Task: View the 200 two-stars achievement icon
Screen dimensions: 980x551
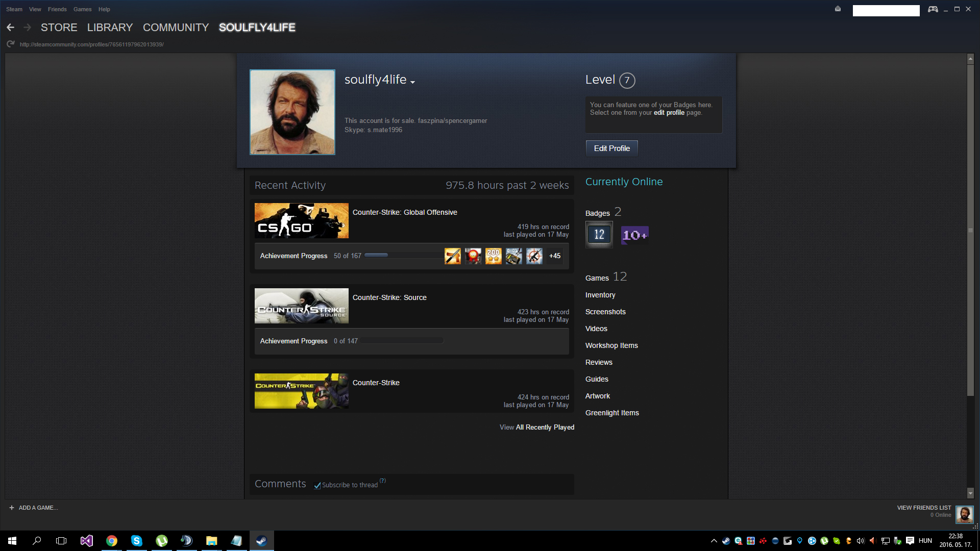Action: coord(494,256)
